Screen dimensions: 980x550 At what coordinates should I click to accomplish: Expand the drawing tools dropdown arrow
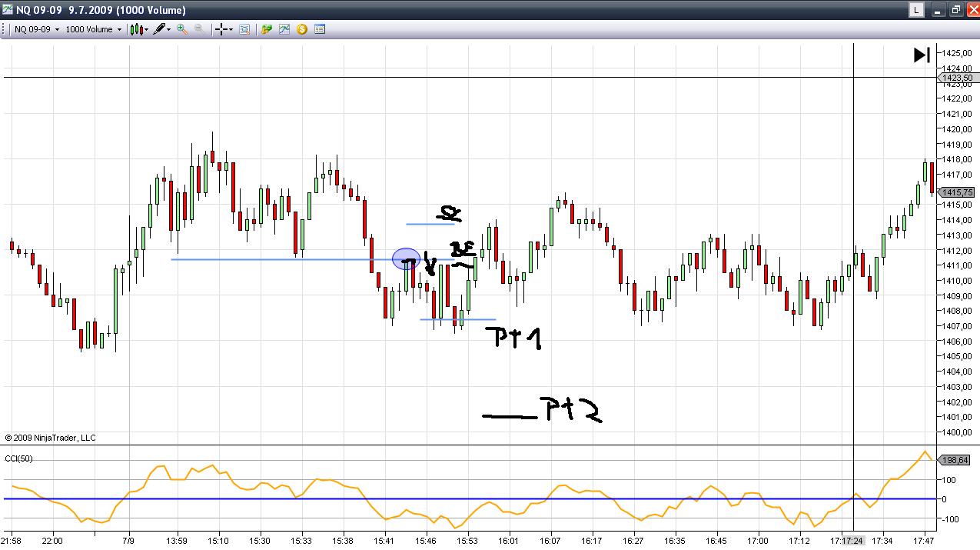coord(169,30)
